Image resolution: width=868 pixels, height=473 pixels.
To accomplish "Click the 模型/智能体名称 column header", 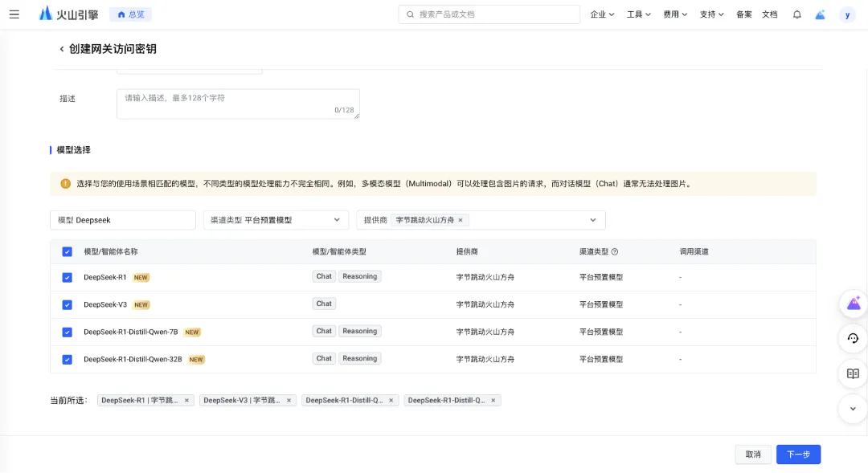I will (111, 251).
